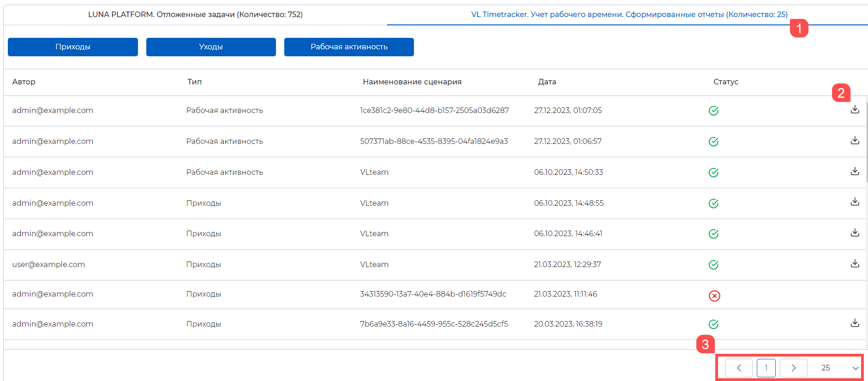Switch to LUNA PLATFORM deferred tasks tab
The image size is (868, 381).
tap(195, 14)
